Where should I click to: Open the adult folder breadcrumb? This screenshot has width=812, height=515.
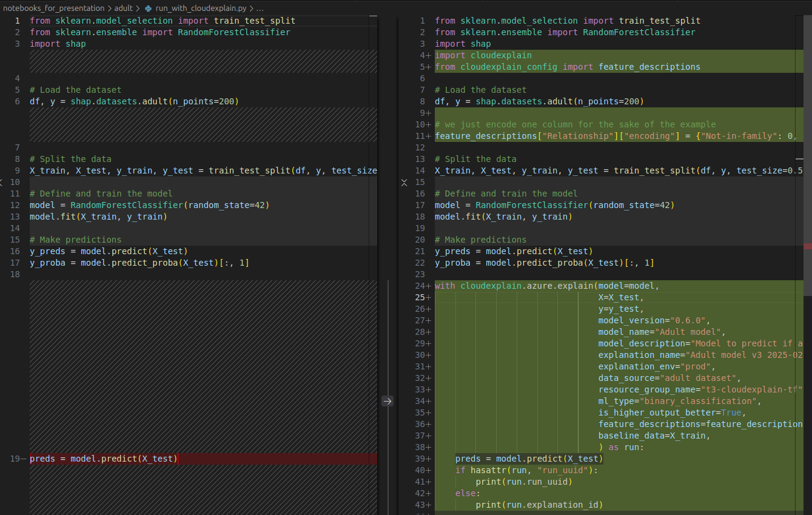point(123,8)
